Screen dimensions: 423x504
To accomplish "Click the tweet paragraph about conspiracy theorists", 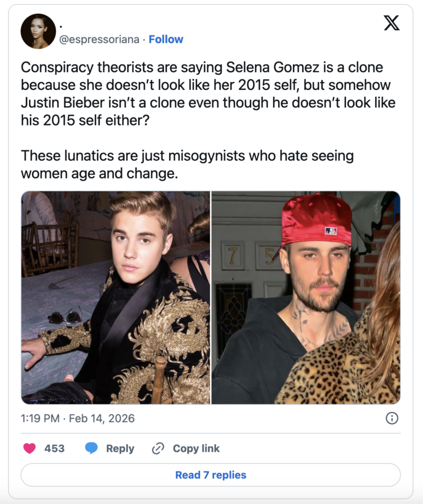I will pos(208,94).
